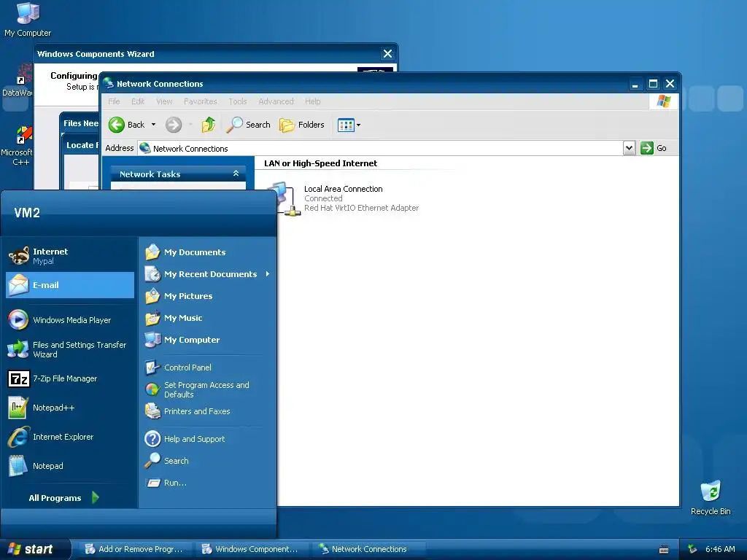The height and width of the screenshot is (560, 747).
Task: Click the Windows flag logo in the menu bar
Action: click(x=663, y=101)
